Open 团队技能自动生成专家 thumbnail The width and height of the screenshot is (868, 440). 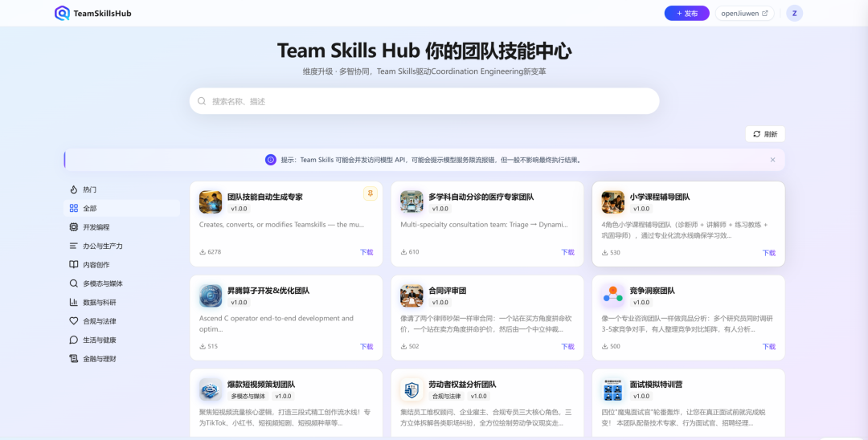(x=211, y=202)
